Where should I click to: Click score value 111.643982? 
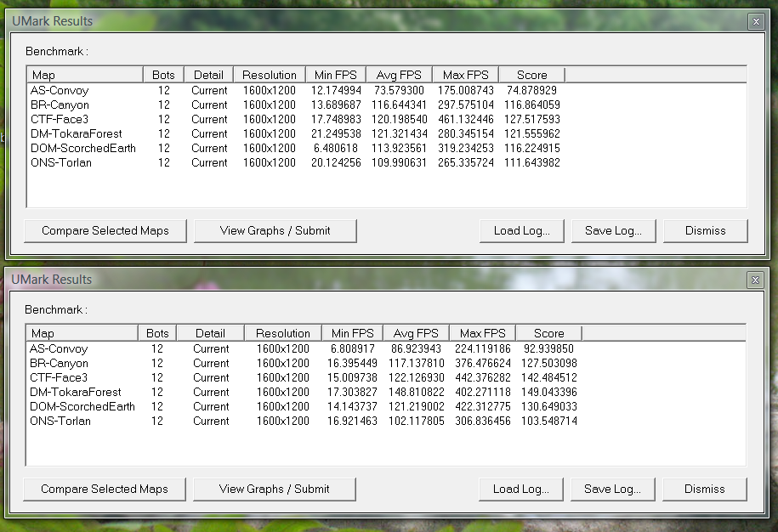[x=532, y=162]
